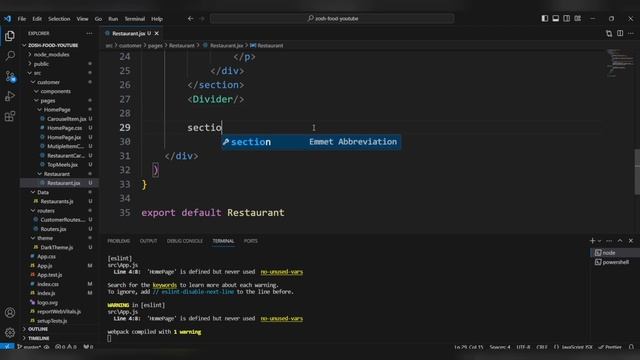Close the terminal panel
This screenshot has height=360, width=640.
pyautogui.click(x=631, y=241)
